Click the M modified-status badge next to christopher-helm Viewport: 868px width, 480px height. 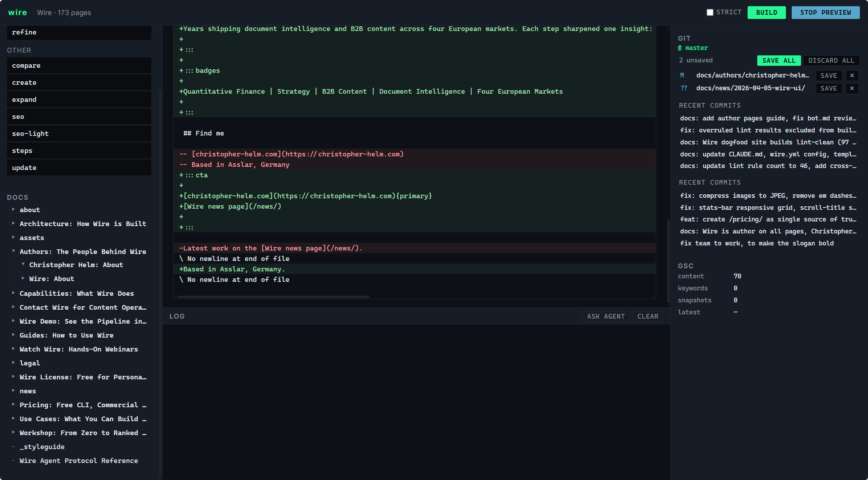coord(682,75)
